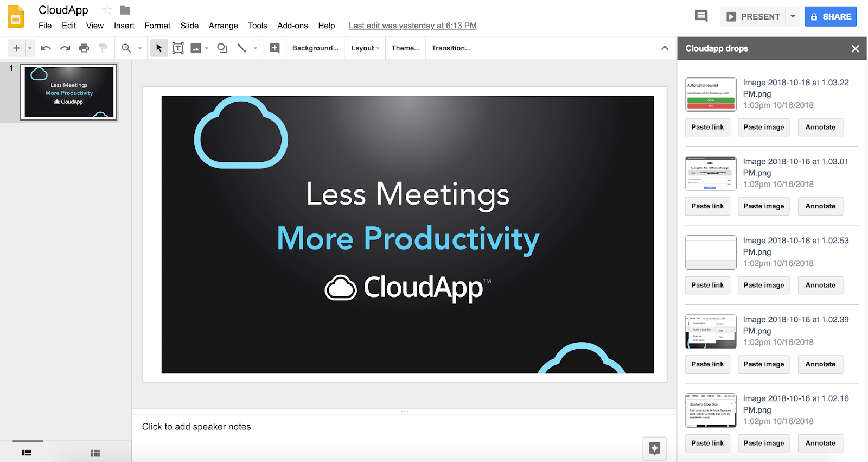The height and width of the screenshot is (462, 868).
Task: Open the insert image dropdown arrow
Action: pos(207,48)
